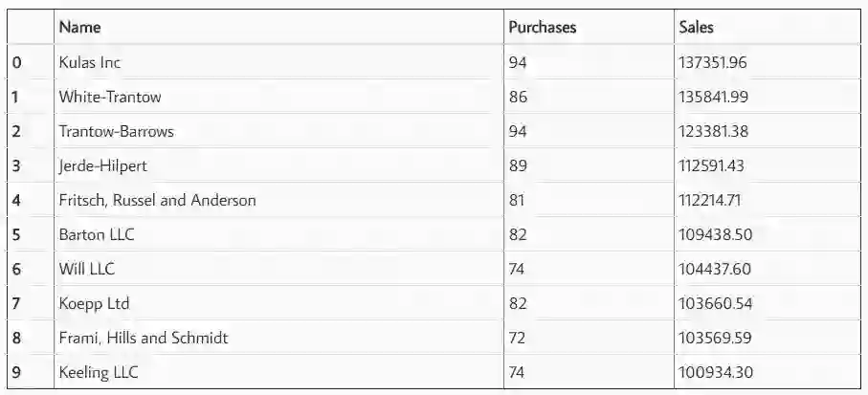868x395 pixels.
Task: Select the White-Trantow name cell
Action: tap(110, 97)
